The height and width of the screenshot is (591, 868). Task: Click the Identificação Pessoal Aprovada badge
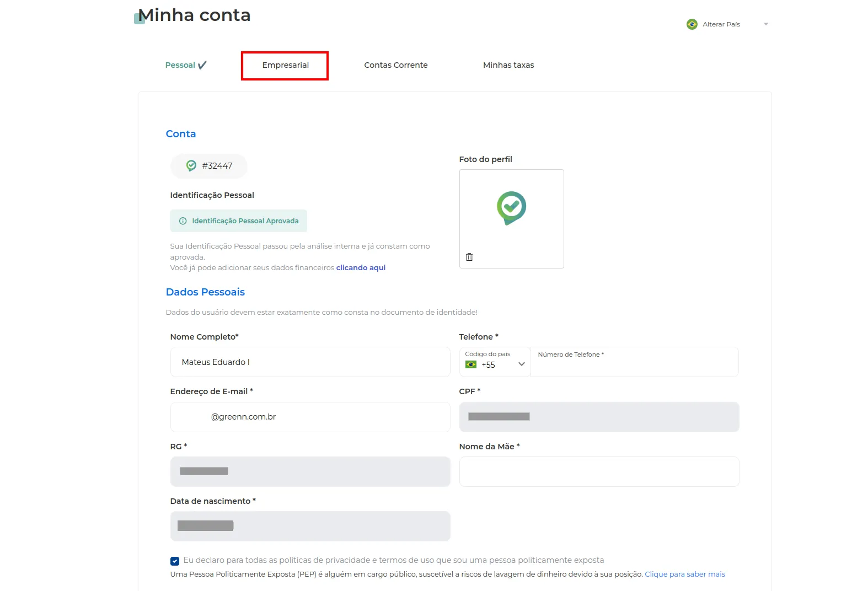click(238, 221)
